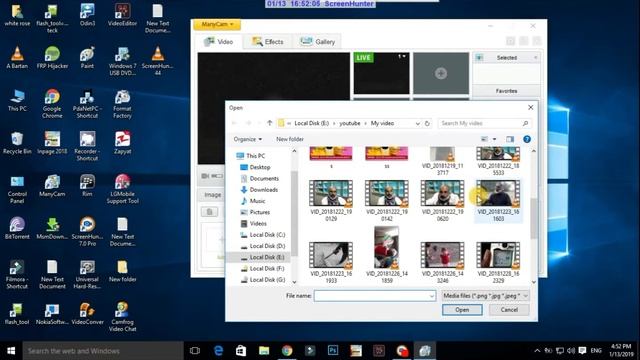This screenshot has width=640, height=360.
Task: Open Photoshop from the taskbar
Action: click(333, 351)
